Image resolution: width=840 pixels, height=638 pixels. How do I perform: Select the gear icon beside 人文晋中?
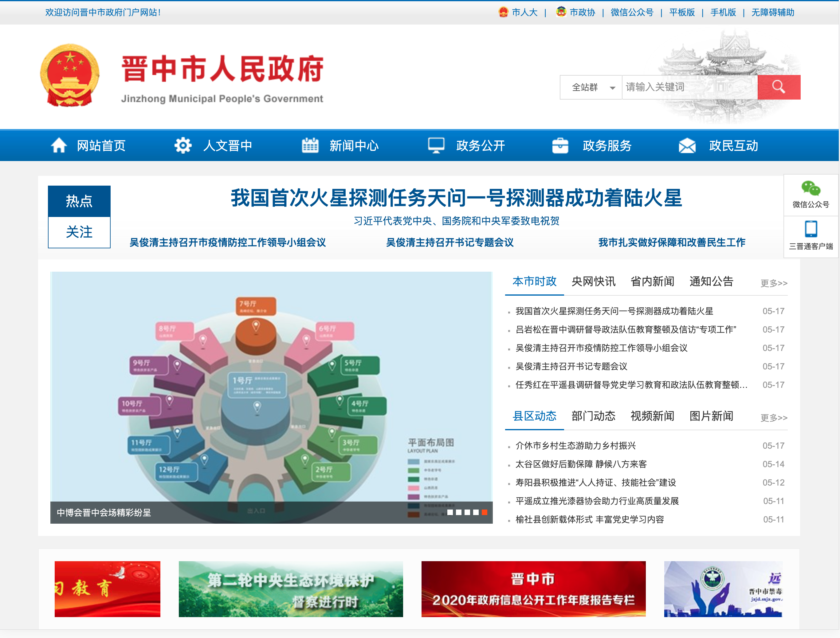coord(184,145)
